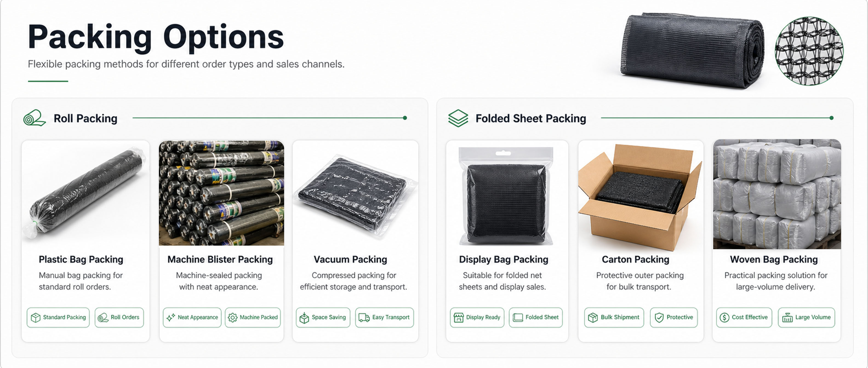Select the Roll Orders tag
Viewport: 868px width, 368px height.
(x=119, y=318)
